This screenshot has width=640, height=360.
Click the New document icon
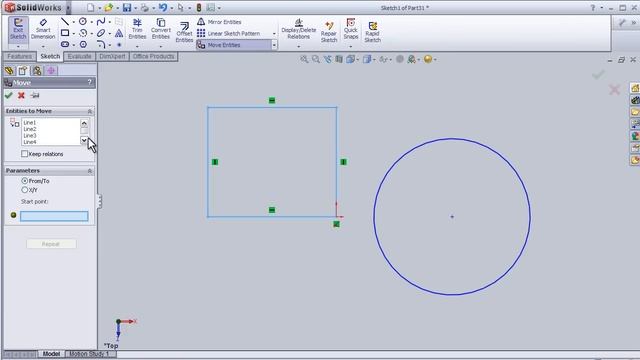(x=91, y=7)
